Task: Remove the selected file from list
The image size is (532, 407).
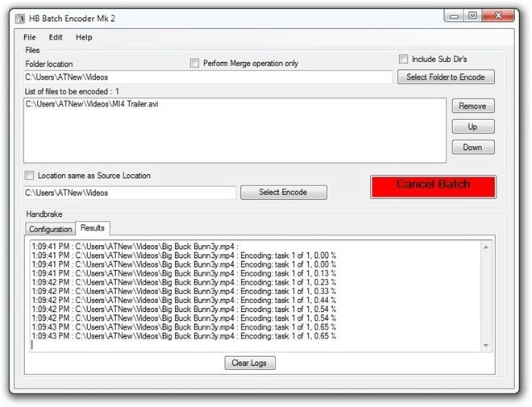Action: click(473, 106)
